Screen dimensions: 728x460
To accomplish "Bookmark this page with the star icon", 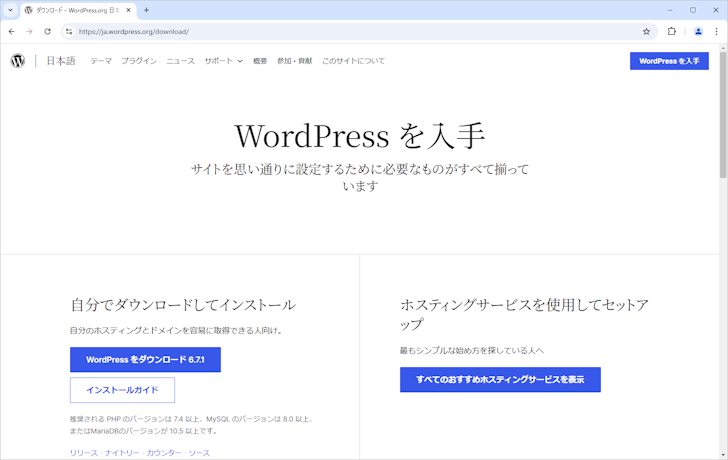I will [x=646, y=32].
